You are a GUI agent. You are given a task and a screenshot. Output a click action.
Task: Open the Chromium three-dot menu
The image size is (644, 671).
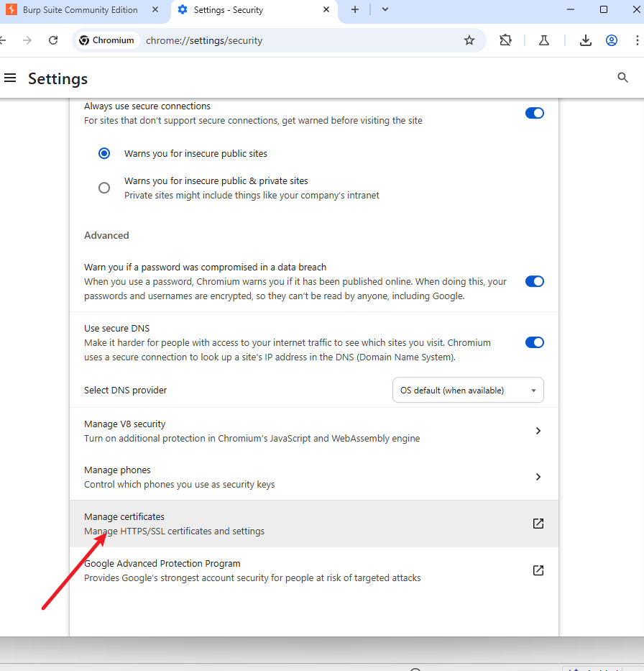pos(637,40)
